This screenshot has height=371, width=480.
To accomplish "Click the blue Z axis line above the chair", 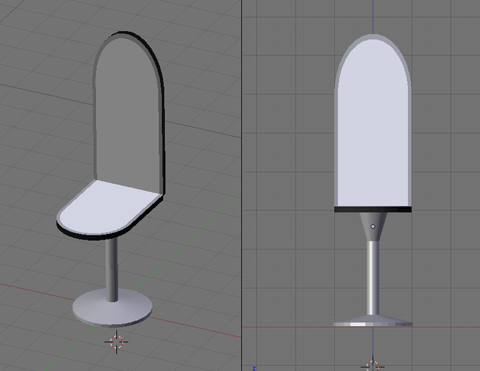I will click(x=373, y=17).
